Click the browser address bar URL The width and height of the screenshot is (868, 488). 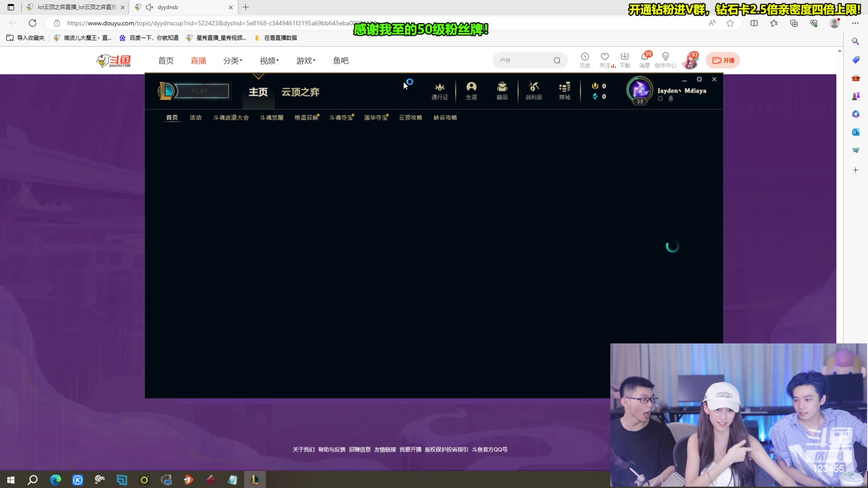(222, 23)
